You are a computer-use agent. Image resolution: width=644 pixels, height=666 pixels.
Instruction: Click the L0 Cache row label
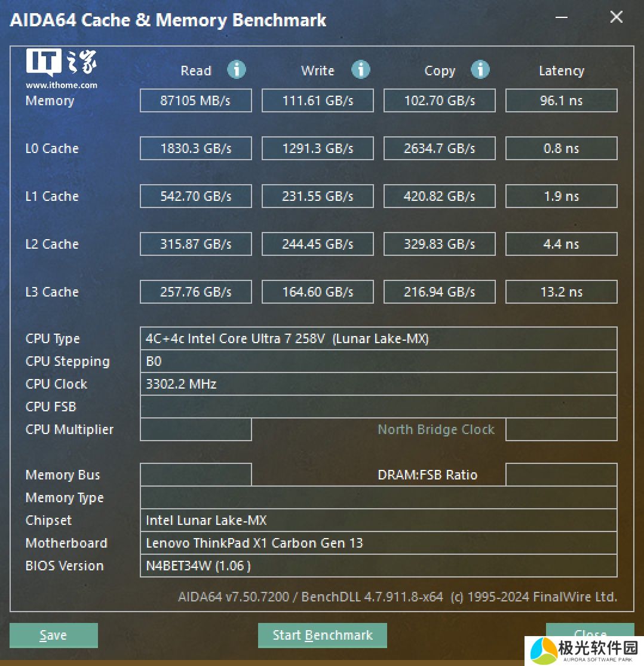pos(52,148)
